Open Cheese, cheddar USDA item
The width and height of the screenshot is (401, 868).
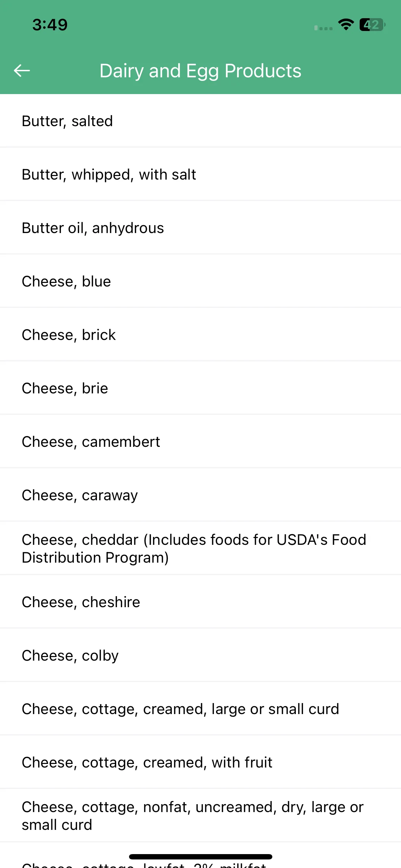pyautogui.click(x=200, y=548)
